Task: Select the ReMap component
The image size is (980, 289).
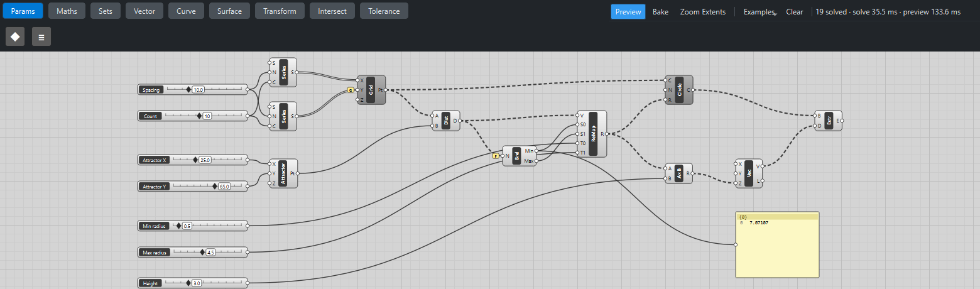Action: (592, 134)
